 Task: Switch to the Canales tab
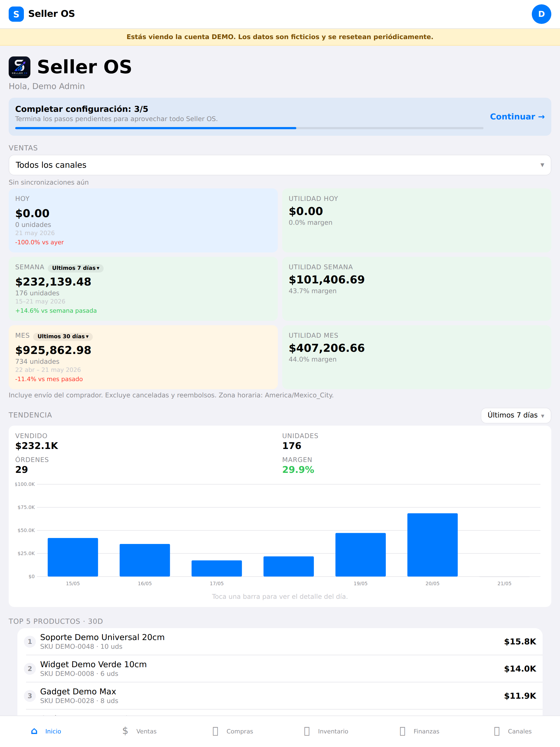(x=513, y=731)
